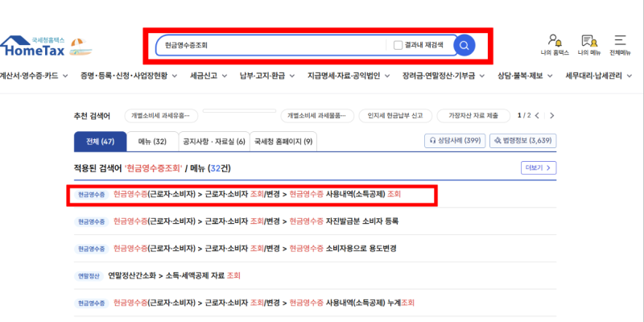
Task: Select the 공지사항 · 자료실 (6) tab
Action: click(214, 142)
